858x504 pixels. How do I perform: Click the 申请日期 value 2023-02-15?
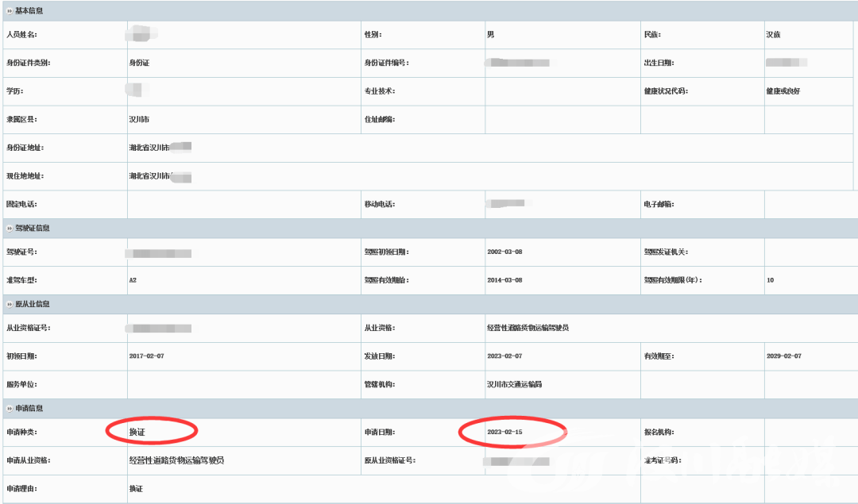click(504, 433)
